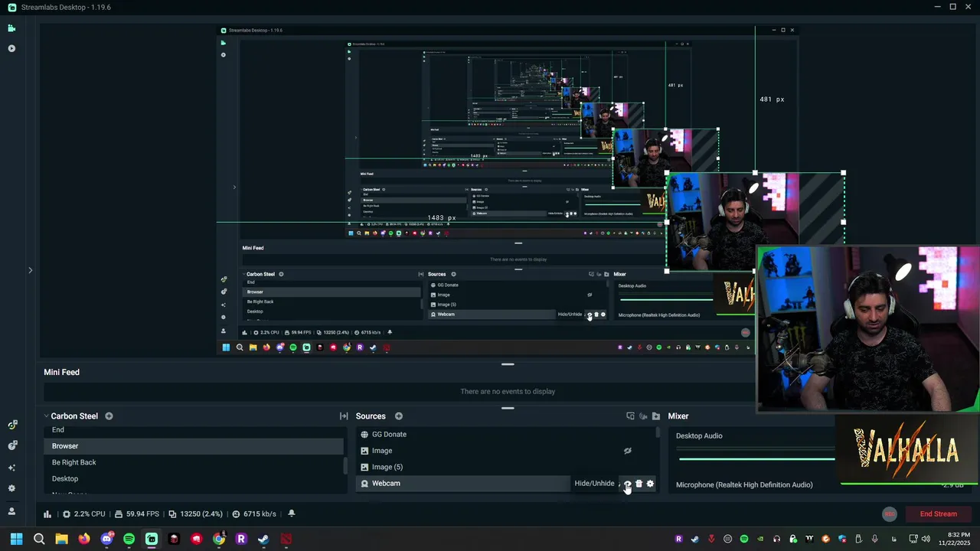The height and width of the screenshot is (551, 980).
Task: Adjust the Desktop Audio volume slider
Action: pyautogui.click(x=756, y=459)
